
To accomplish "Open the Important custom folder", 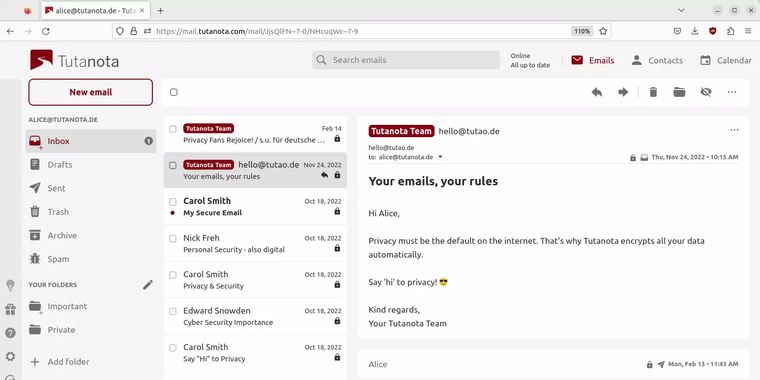I will tap(91, 306).
